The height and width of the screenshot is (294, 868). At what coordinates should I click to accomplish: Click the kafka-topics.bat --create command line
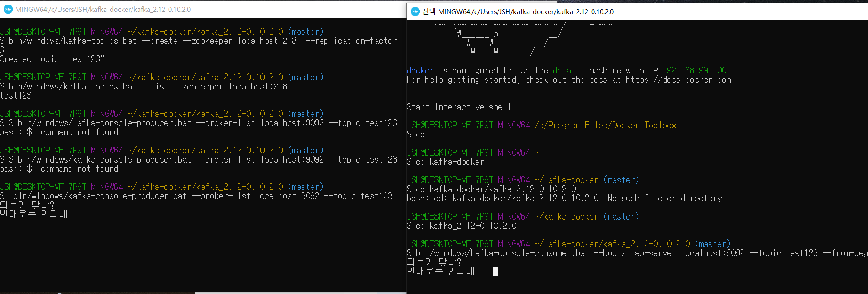[x=202, y=41]
